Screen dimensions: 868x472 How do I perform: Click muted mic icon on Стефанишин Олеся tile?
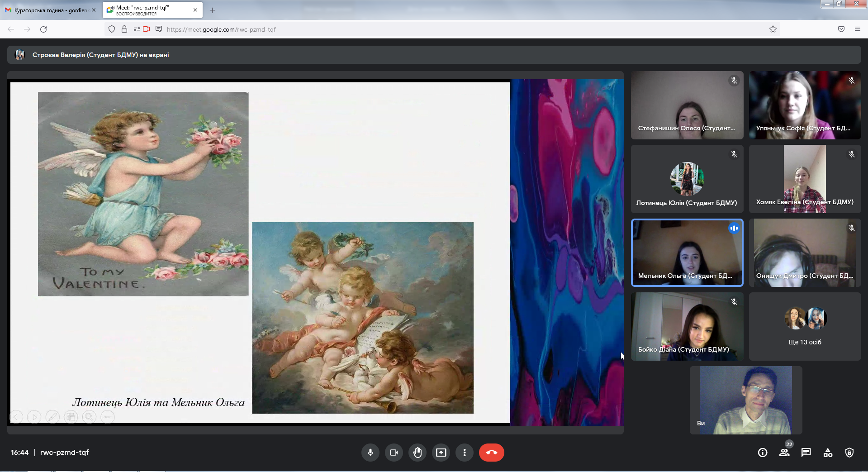pos(734,81)
